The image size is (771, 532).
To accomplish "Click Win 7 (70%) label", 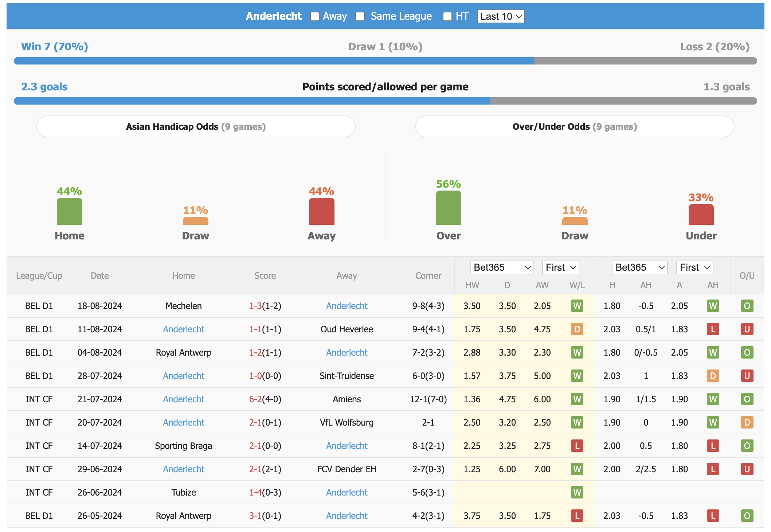I will pyautogui.click(x=55, y=47).
